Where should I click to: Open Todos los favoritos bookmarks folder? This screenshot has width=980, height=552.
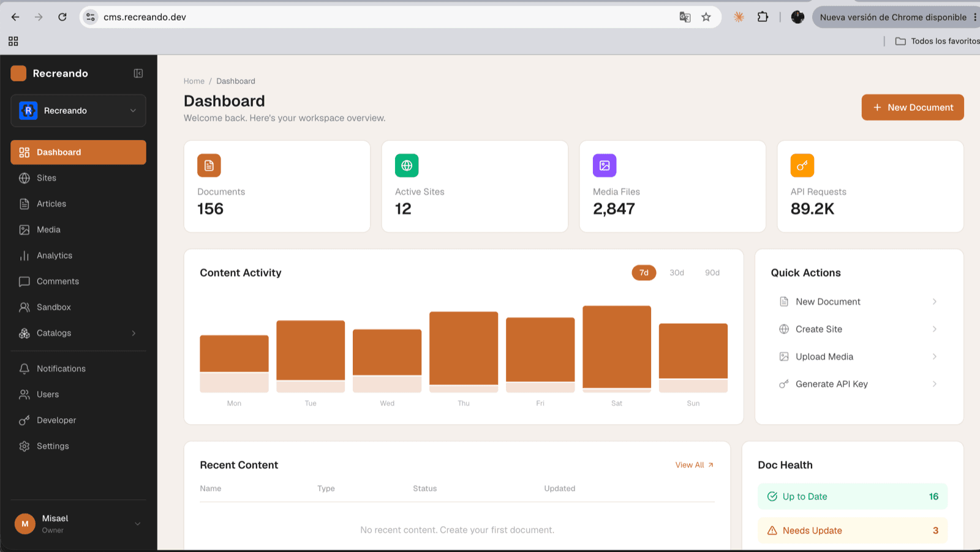click(x=937, y=41)
